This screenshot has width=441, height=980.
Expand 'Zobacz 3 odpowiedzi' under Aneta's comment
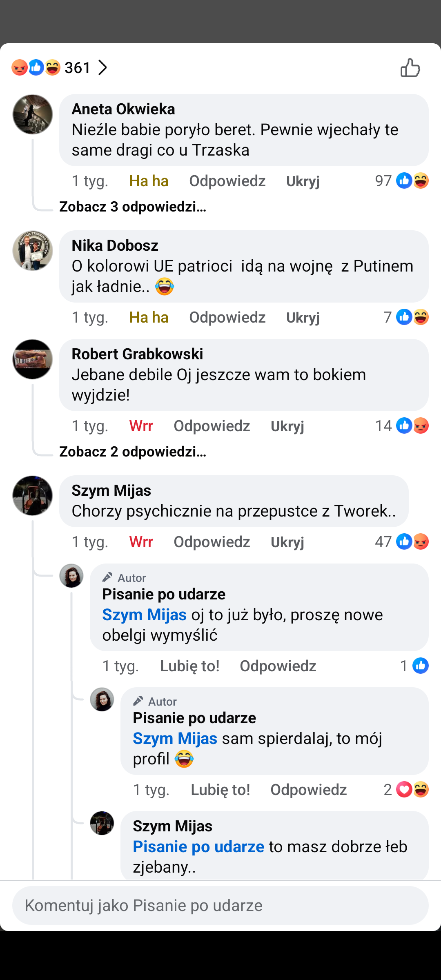click(x=133, y=207)
